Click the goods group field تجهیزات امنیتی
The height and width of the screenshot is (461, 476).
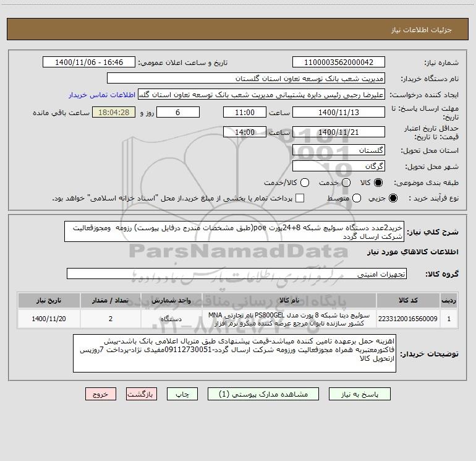pos(237,274)
